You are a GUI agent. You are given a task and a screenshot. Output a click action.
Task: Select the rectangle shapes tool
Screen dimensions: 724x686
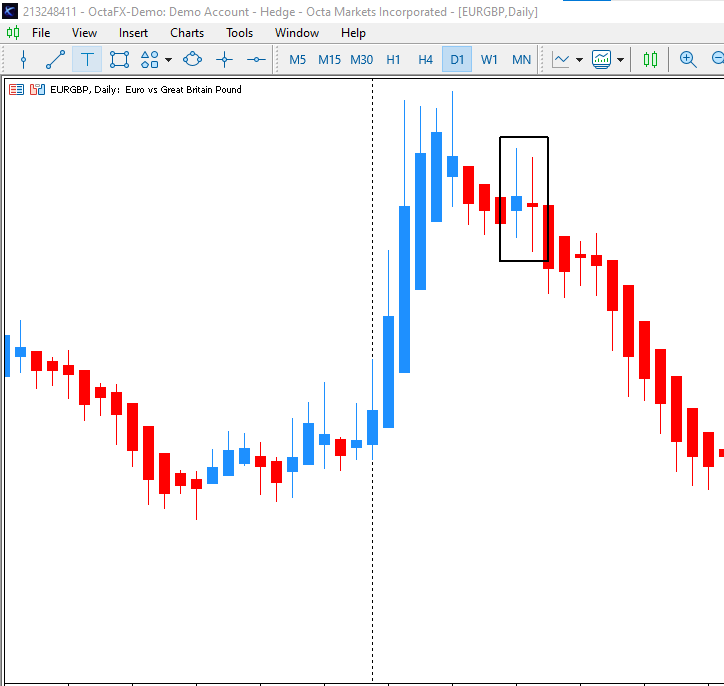[119, 60]
